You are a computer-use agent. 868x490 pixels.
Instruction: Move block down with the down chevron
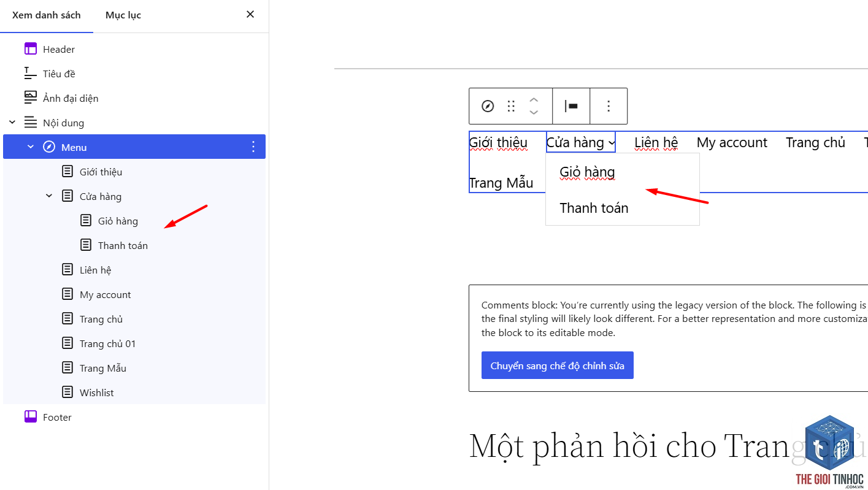click(x=534, y=112)
